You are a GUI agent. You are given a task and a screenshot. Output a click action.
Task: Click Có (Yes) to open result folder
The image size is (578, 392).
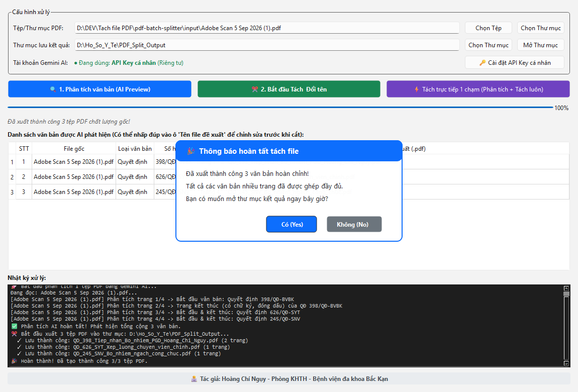[292, 224]
